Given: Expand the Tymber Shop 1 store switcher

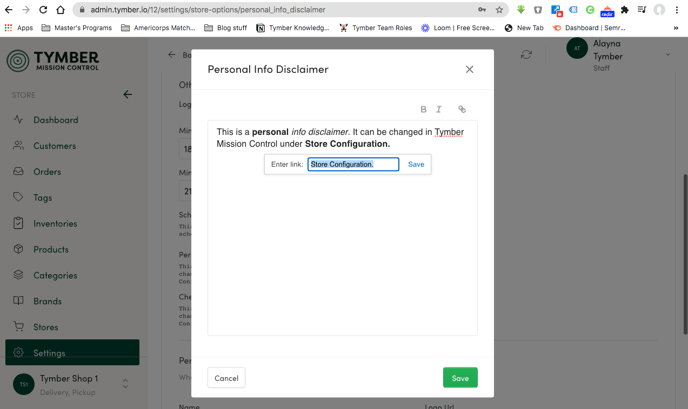Looking at the screenshot, I should pos(125,384).
